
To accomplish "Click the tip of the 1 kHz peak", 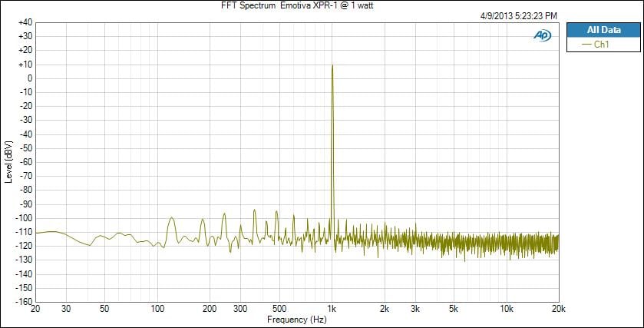I will coord(332,66).
